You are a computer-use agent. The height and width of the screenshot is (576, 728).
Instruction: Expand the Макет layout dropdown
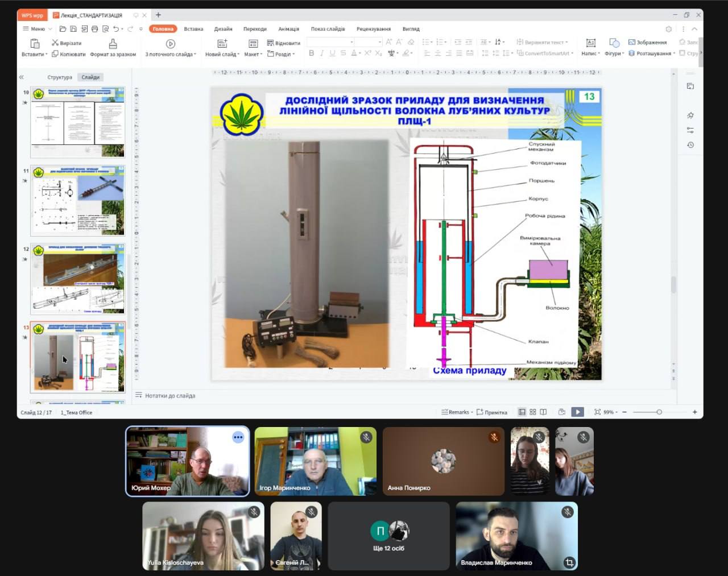coord(253,54)
